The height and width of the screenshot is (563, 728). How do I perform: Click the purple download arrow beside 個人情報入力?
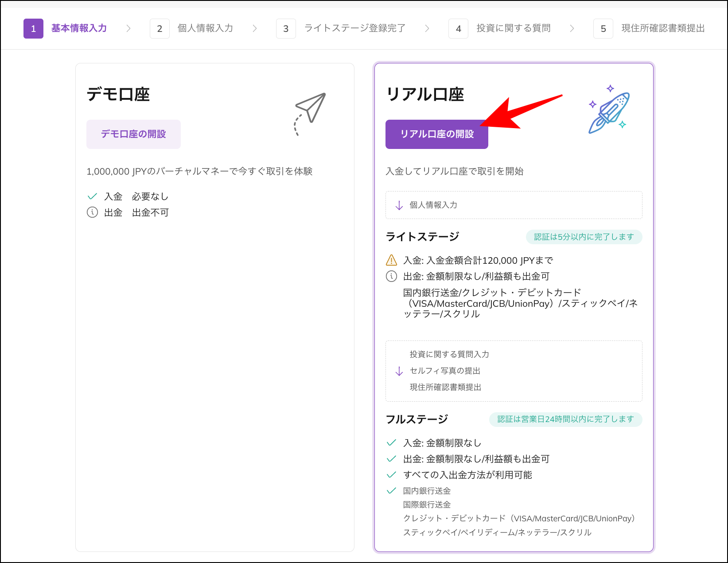(398, 205)
